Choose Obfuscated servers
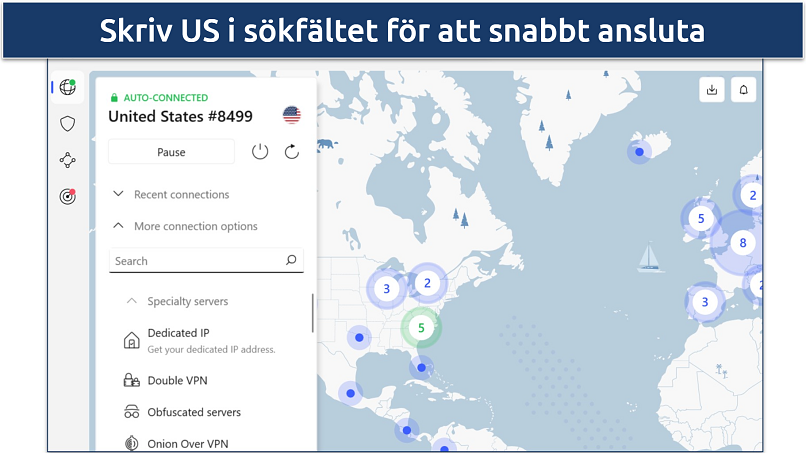 194,412
